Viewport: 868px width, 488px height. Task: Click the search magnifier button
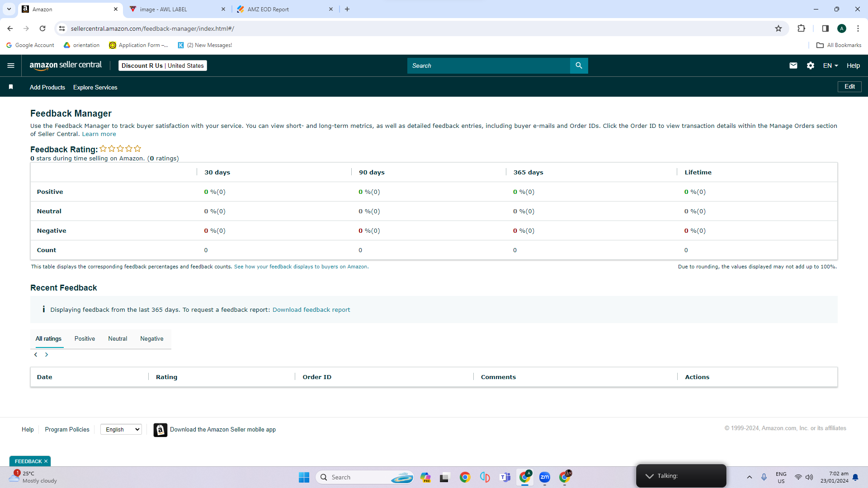point(579,66)
